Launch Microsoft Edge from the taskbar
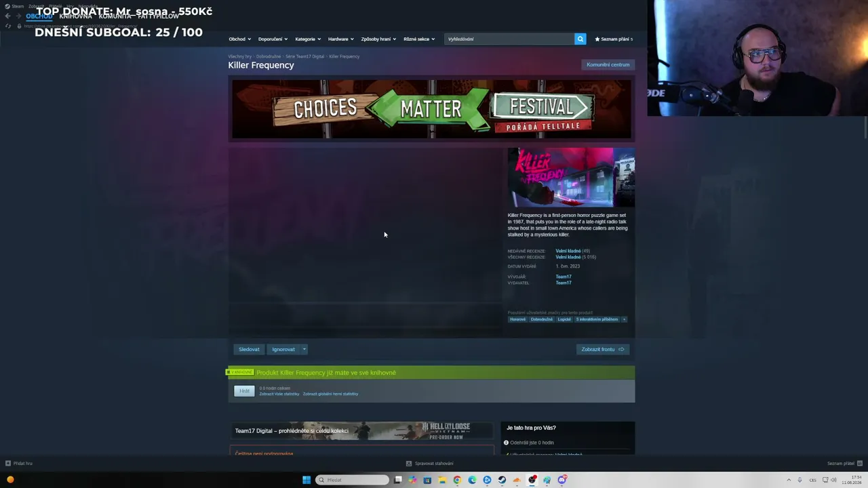Image resolution: width=868 pixels, height=488 pixels. 472,480
